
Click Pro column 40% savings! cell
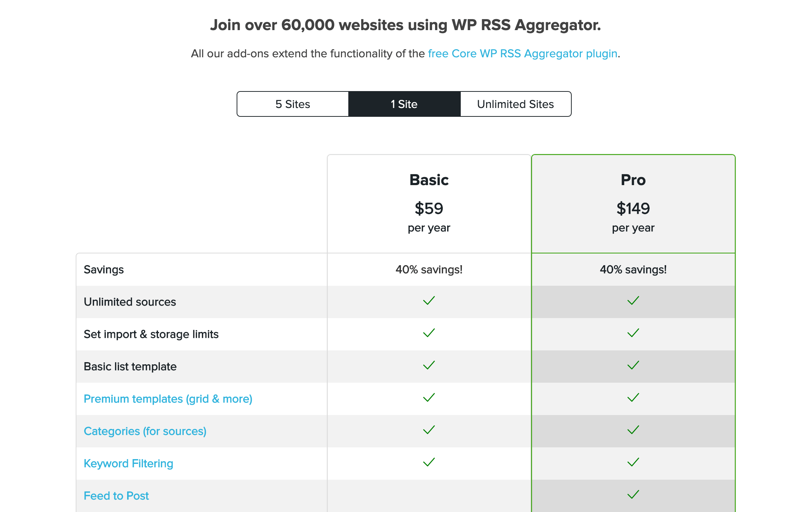coord(633,270)
